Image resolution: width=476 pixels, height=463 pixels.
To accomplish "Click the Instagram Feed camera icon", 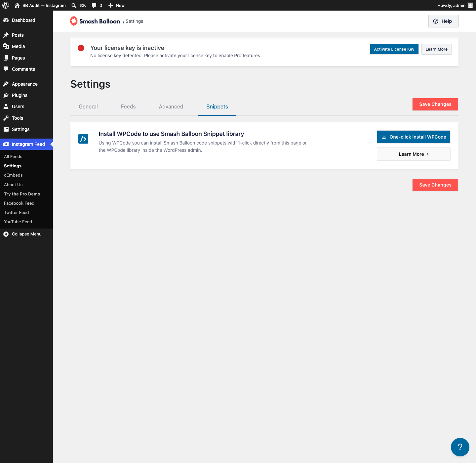I will click(x=6, y=144).
